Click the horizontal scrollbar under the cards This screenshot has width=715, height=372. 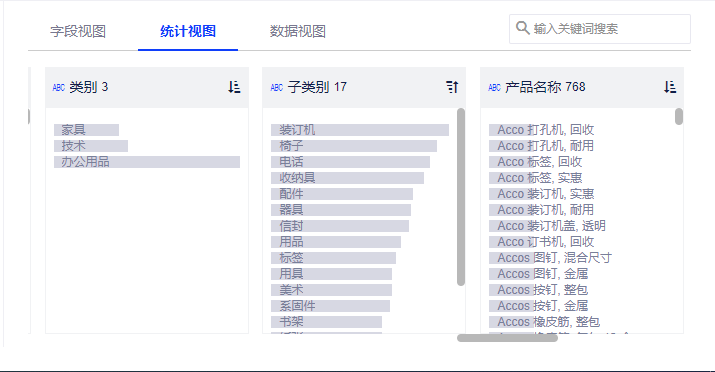(507, 338)
